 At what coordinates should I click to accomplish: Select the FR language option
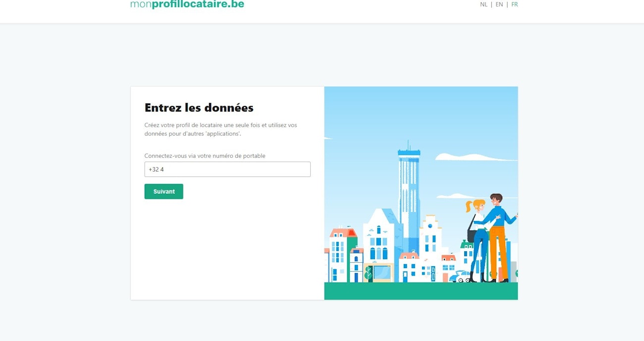click(515, 4)
